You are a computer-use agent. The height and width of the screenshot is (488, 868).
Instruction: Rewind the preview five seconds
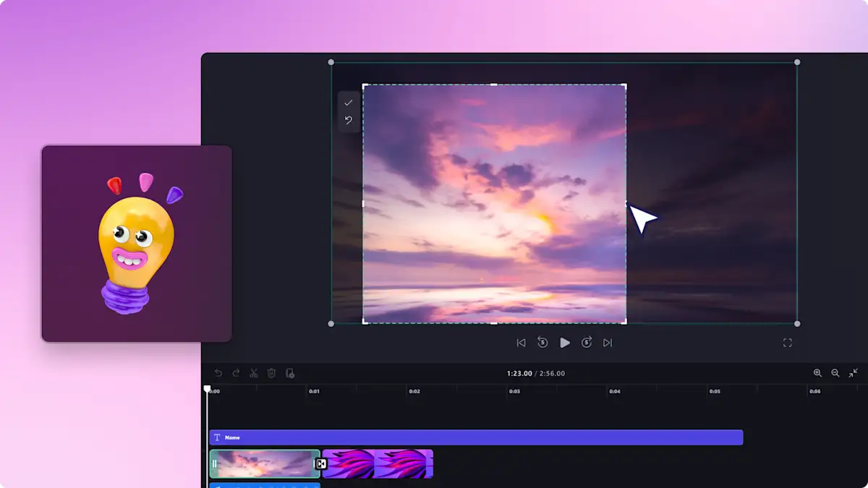[543, 343]
